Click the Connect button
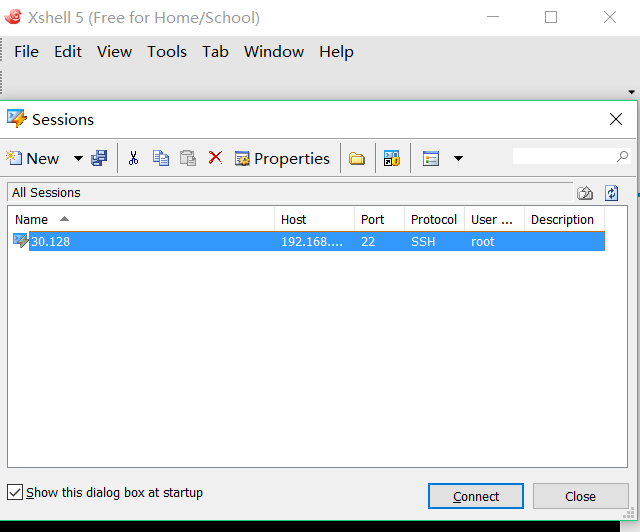 point(476,496)
